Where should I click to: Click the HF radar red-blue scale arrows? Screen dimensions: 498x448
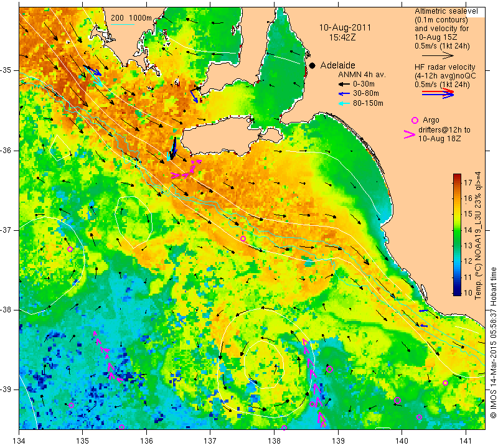438,93
